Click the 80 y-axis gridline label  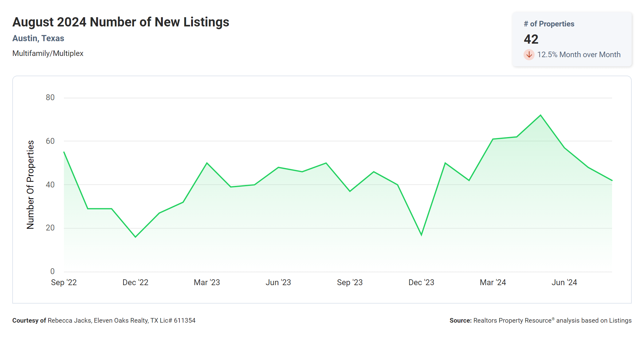pyautogui.click(x=50, y=98)
